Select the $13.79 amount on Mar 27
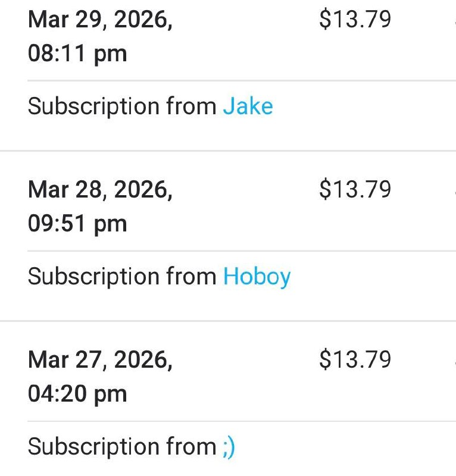456x476 pixels. point(355,360)
